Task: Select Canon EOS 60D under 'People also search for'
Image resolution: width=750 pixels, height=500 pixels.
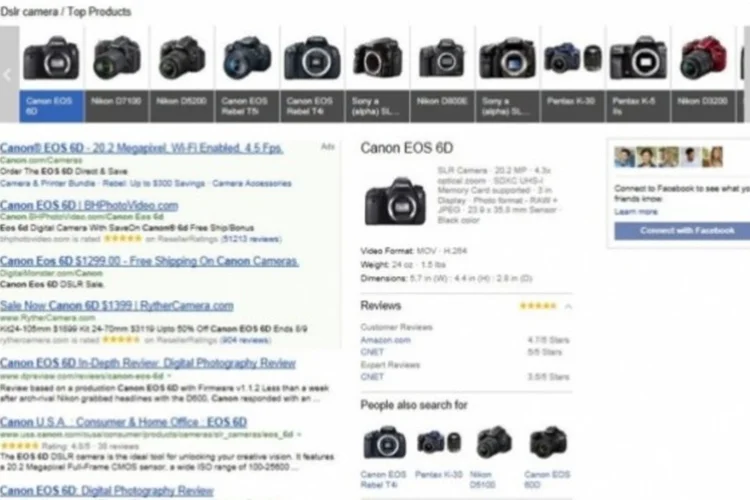Action: (x=548, y=457)
